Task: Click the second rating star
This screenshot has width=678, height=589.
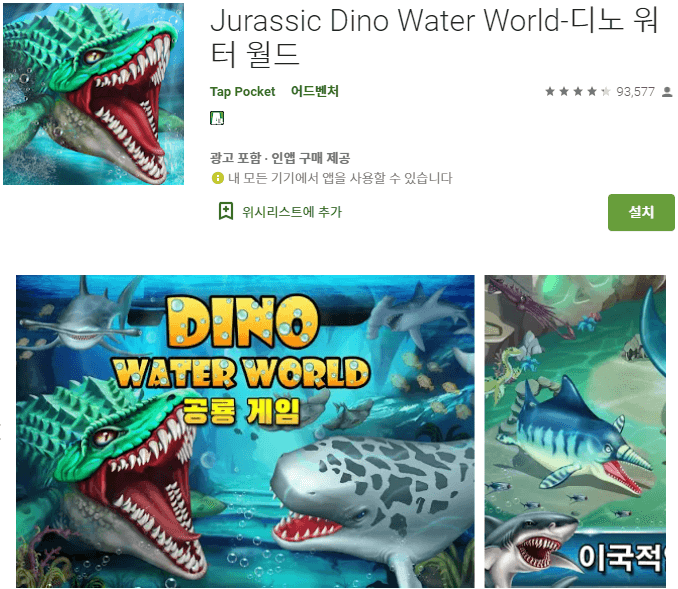Action: point(564,91)
